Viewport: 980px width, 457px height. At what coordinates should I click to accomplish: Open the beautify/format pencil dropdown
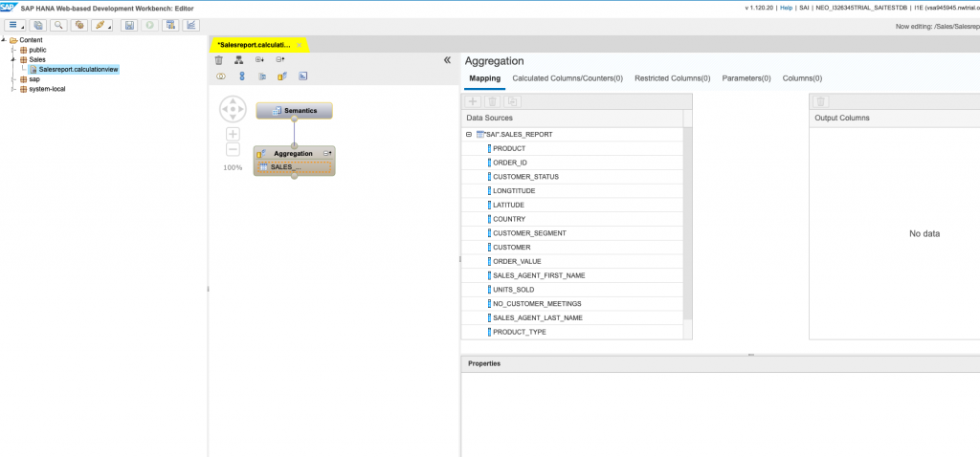pos(101,26)
